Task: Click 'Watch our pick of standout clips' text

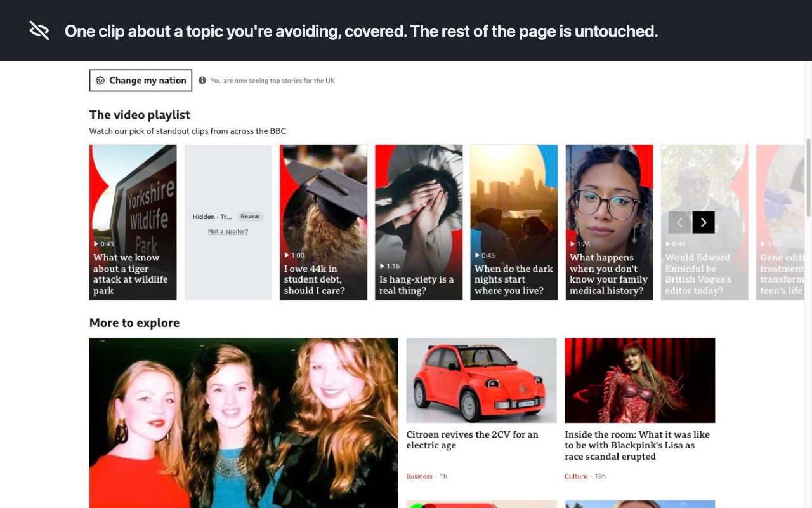Action: (x=188, y=131)
